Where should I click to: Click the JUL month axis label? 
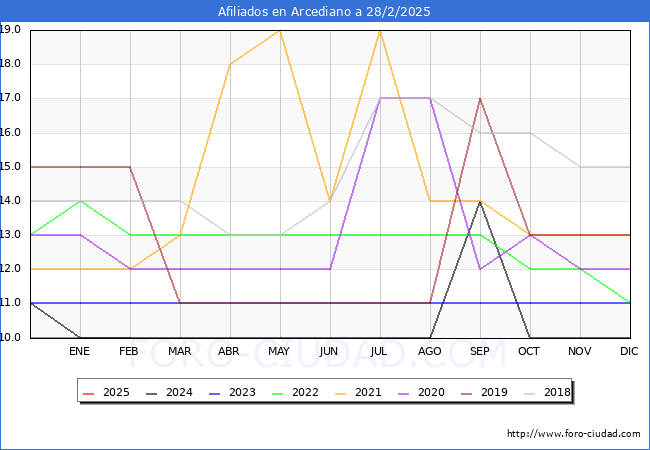[x=379, y=351]
